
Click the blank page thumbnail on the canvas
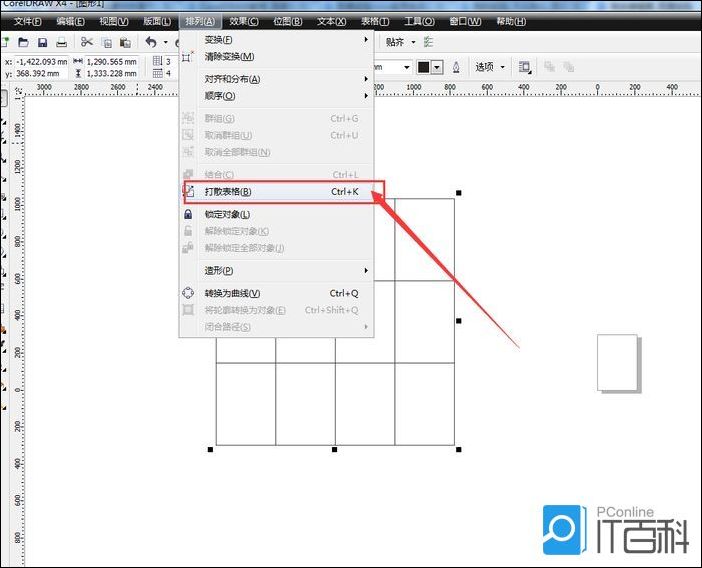point(617,363)
